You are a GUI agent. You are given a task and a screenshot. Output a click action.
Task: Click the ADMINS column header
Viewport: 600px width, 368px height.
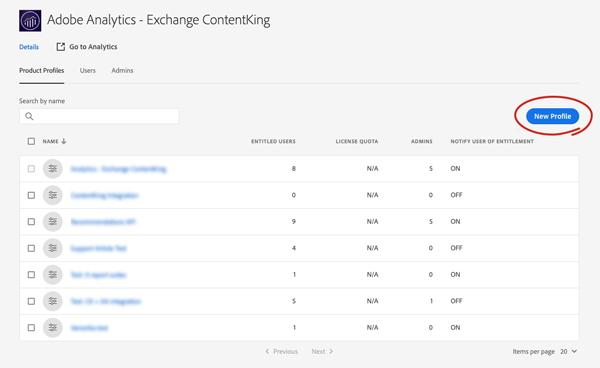point(422,141)
